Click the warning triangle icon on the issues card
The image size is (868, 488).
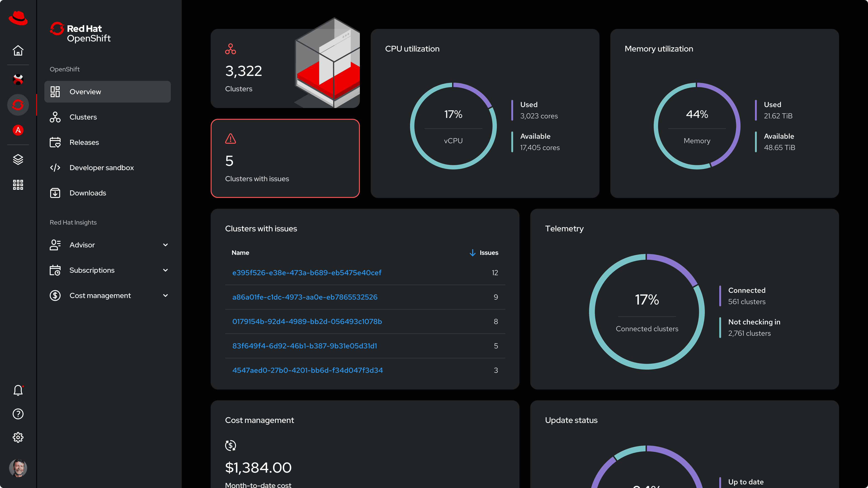click(x=231, y=138)
